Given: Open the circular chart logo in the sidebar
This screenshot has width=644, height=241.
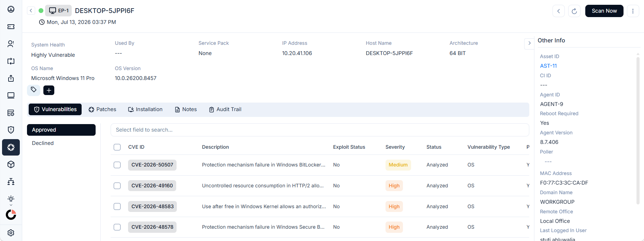Looking at the screenshot, I should [11, 215].
